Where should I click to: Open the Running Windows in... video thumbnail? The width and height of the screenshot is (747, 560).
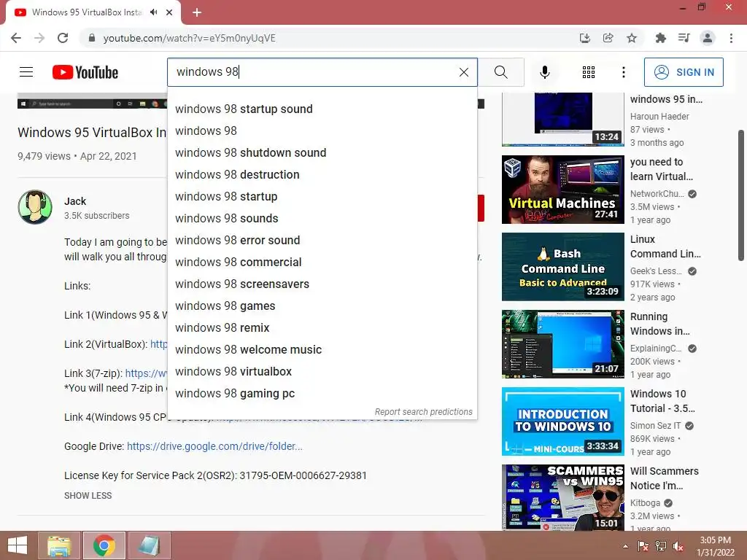click(562, 344)
